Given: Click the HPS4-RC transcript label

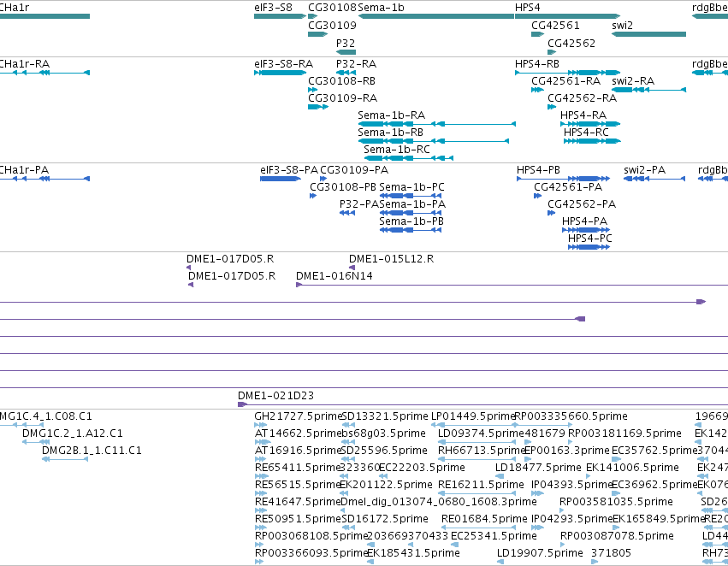Looking at the screenshot, I should click(x=586, y=133).
